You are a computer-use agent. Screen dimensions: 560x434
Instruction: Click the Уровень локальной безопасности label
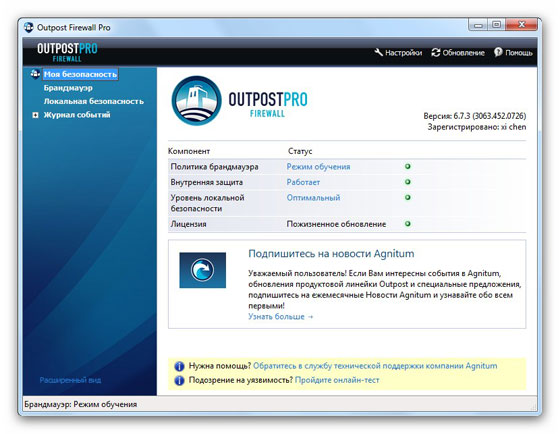tap(207, 203)
